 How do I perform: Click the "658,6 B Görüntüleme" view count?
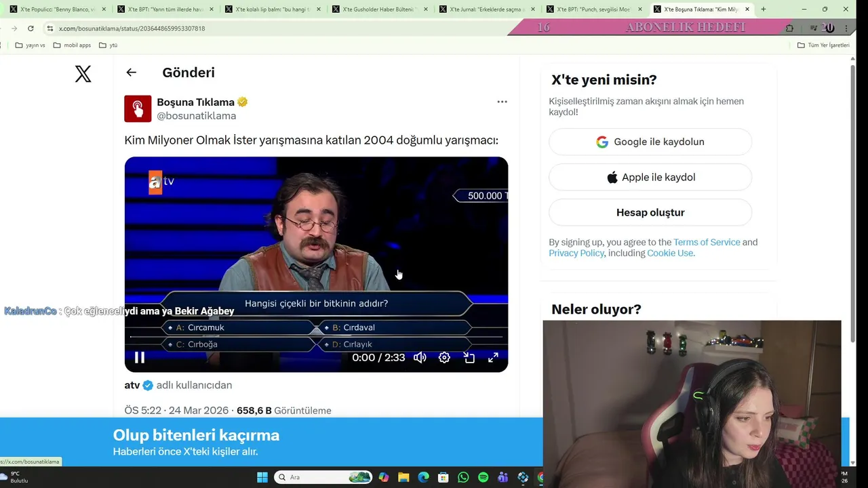[284, 410]
